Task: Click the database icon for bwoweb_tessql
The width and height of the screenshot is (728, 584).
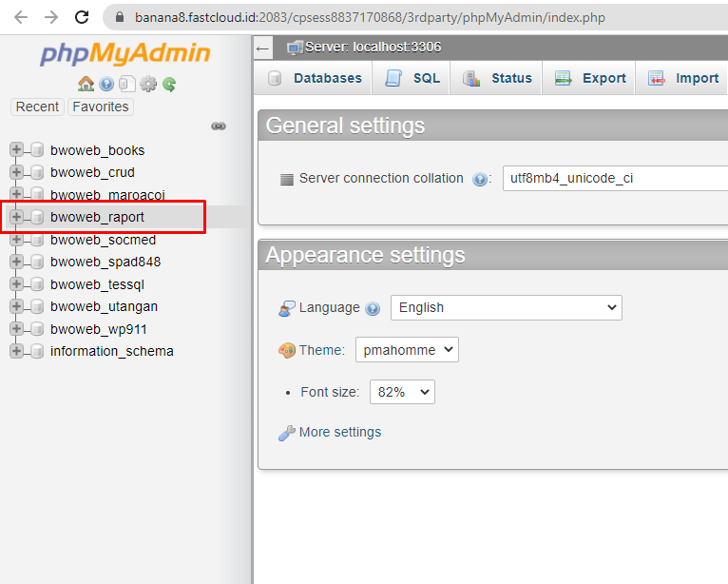Action: click(x=37, y=283)
